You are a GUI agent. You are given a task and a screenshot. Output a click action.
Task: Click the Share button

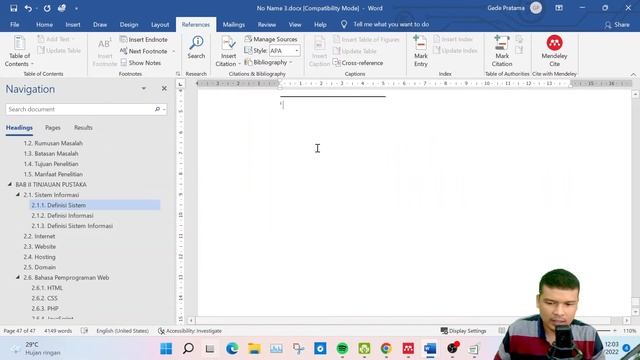pos(617,24)
